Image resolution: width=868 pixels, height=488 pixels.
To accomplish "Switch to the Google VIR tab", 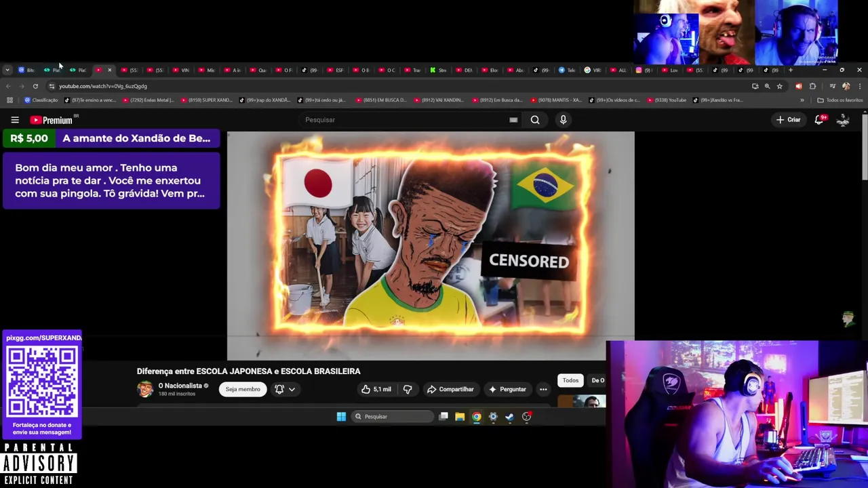I will click(x=592, y=70).
